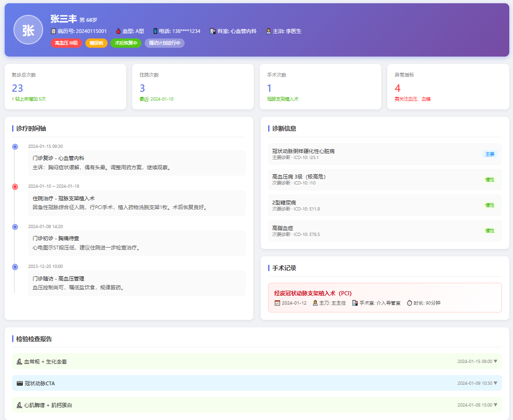Click the phone icon beside 电话
This screenshot has height=420, width=513.
coord(155,31)
